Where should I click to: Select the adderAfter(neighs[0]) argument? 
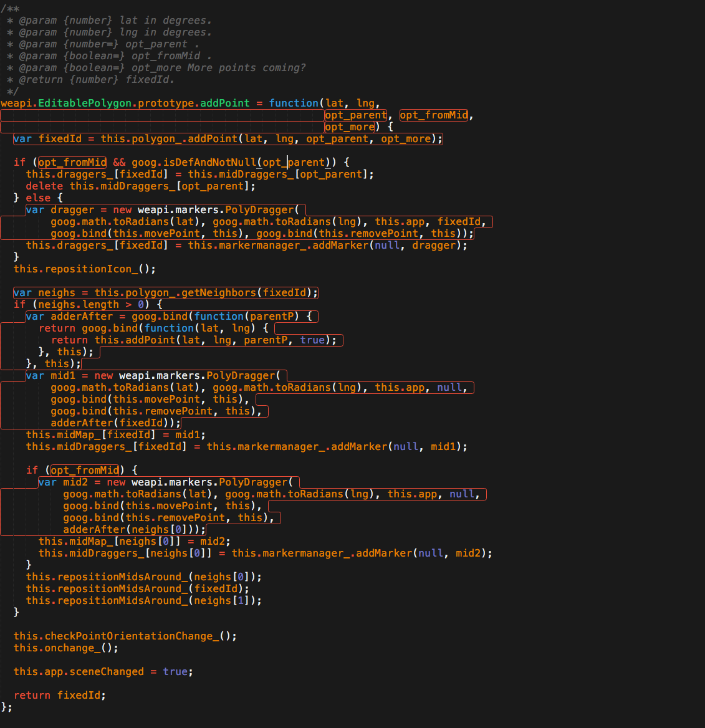click(x=122, y=529)
